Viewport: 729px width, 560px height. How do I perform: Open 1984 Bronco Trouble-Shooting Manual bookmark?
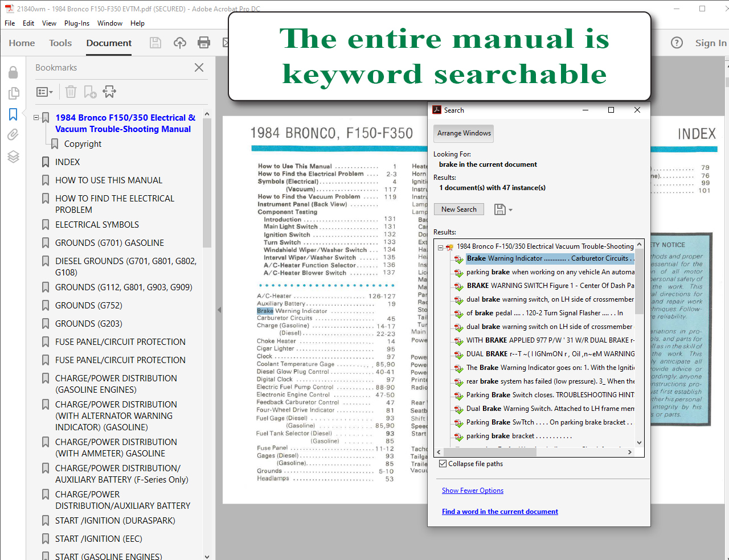point(125,123)
